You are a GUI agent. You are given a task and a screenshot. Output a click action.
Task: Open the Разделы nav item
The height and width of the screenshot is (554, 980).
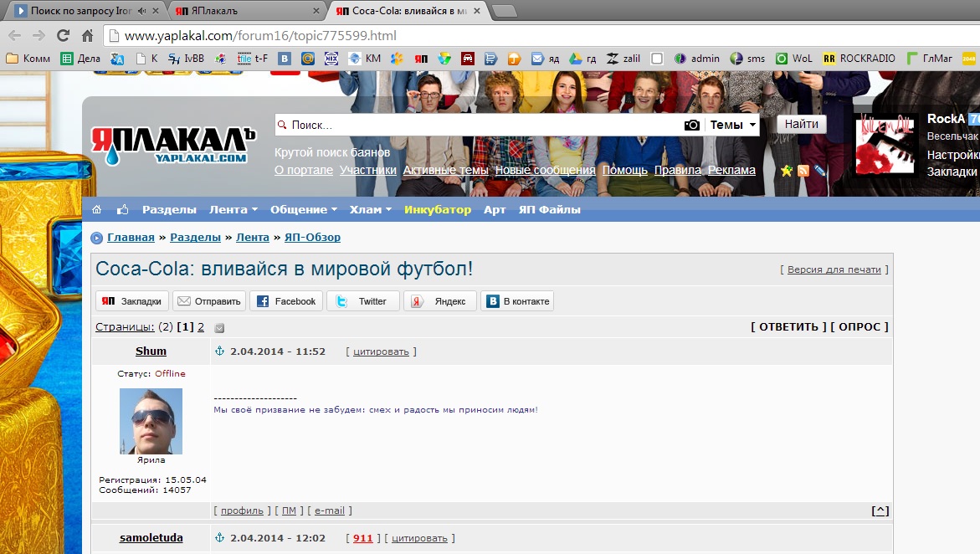(x=169, y=209)
